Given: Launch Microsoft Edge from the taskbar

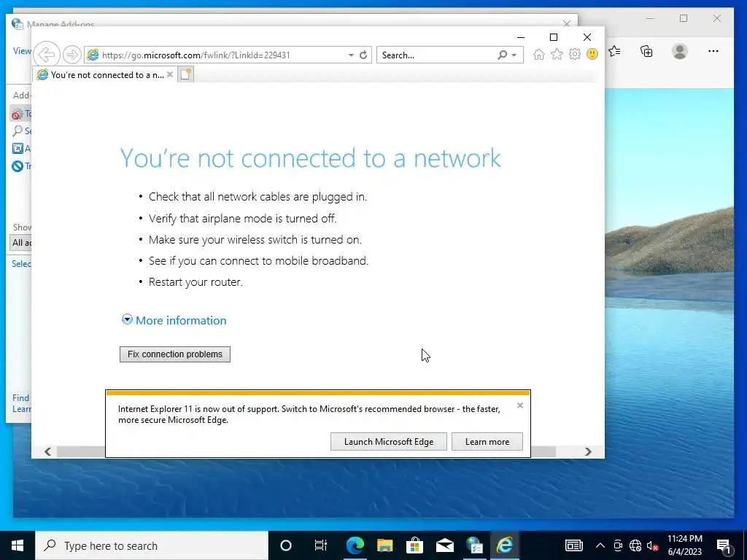Looking at the screenshot, I should (x=355, y=545).
